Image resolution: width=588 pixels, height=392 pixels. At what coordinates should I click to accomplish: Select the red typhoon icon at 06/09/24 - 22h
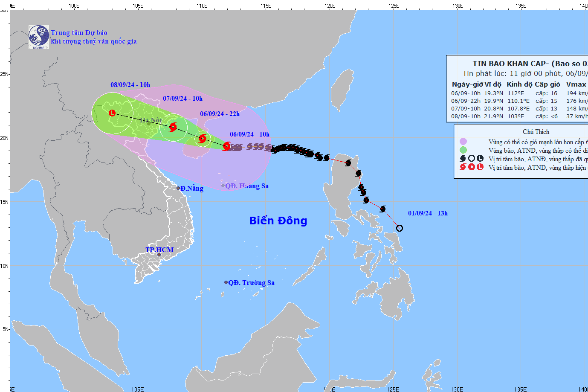point(202,138)
